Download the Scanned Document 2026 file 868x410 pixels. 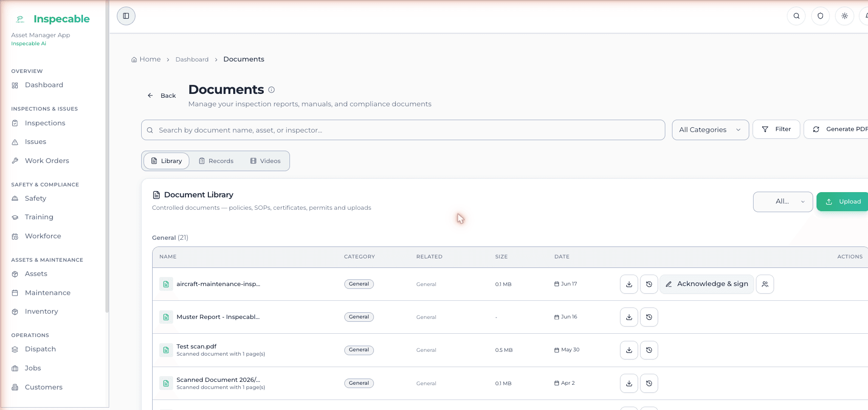coord(629,383)
